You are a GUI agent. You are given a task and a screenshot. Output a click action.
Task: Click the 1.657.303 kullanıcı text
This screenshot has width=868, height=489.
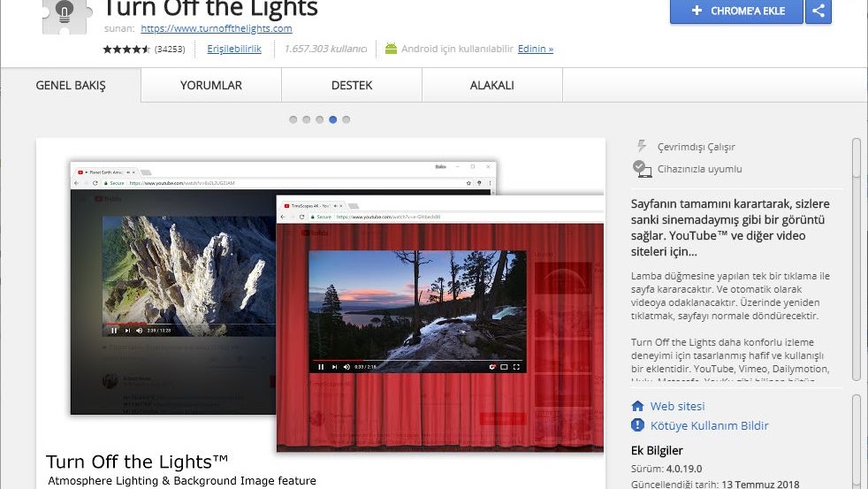(325, 49)
